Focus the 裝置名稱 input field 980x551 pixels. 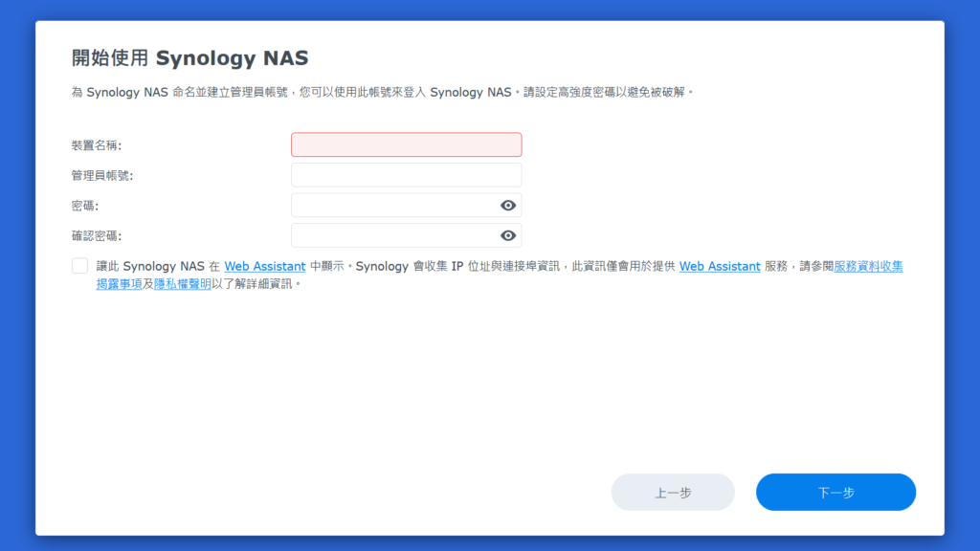tap(406, 145)
